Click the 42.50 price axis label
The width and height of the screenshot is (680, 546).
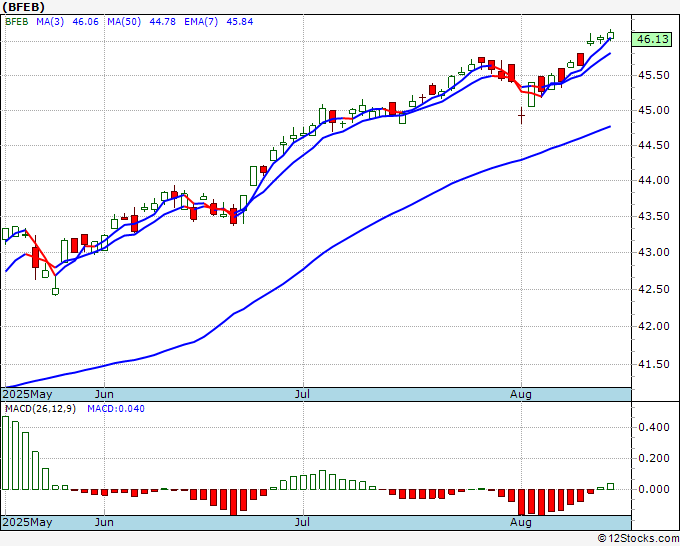click(x=654, y=289)
